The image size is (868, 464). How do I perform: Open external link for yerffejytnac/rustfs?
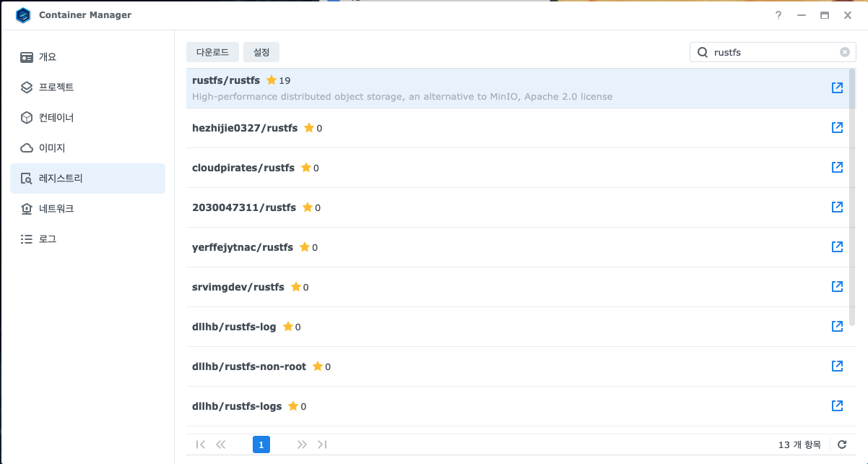click(x=837, y=247)
